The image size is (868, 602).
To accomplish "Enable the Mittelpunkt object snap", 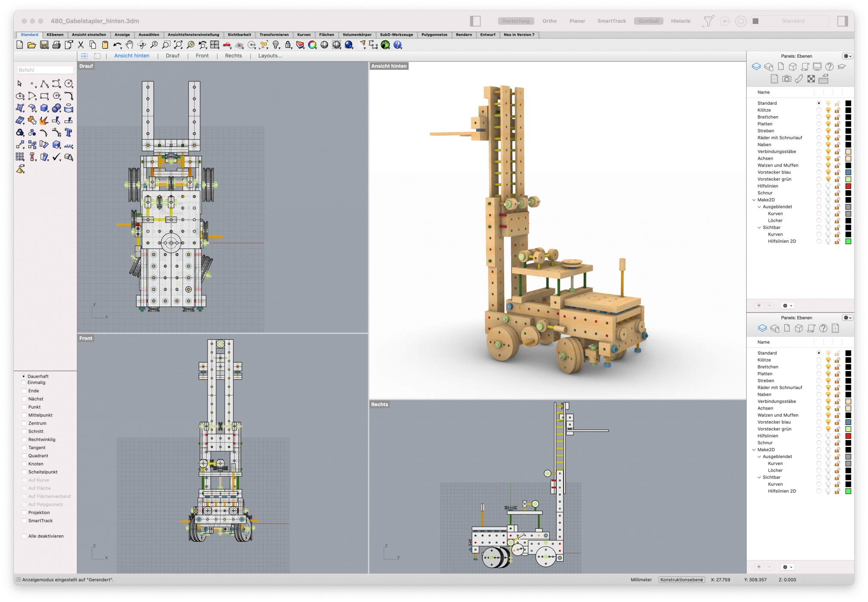I will pyautogui.click(x=25, y=415).
